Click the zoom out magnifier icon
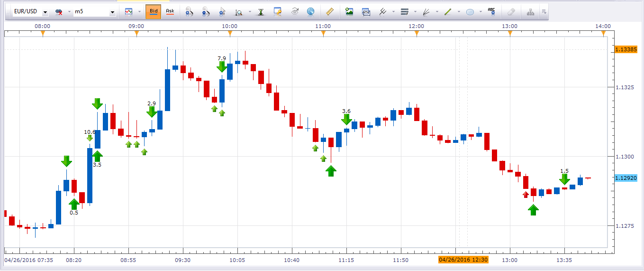Image resolution: width=644 pixels, height=271 pixels. click(206, 12)
